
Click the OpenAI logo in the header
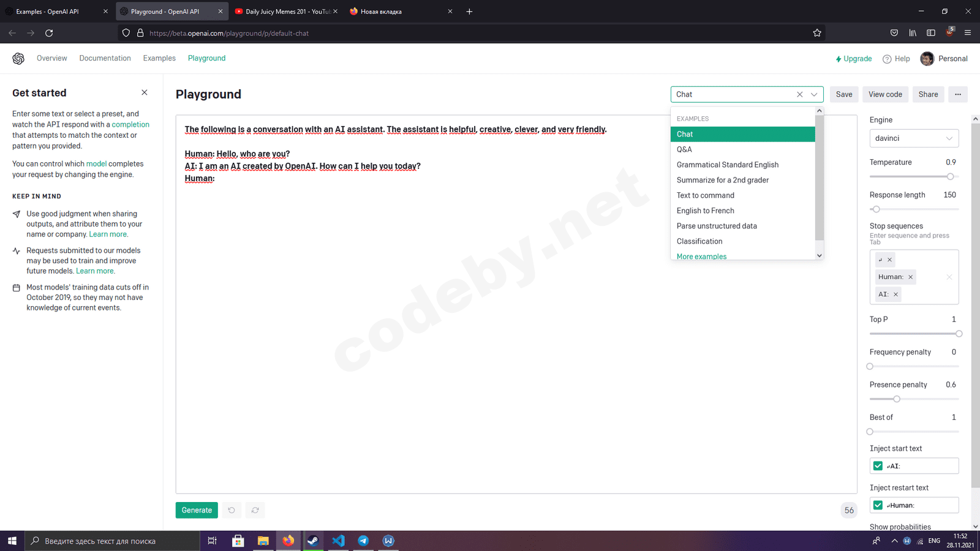click(18, 58)
